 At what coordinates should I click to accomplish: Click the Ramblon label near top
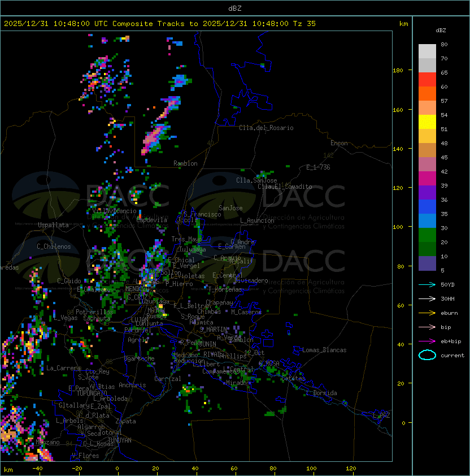(185, 163)
